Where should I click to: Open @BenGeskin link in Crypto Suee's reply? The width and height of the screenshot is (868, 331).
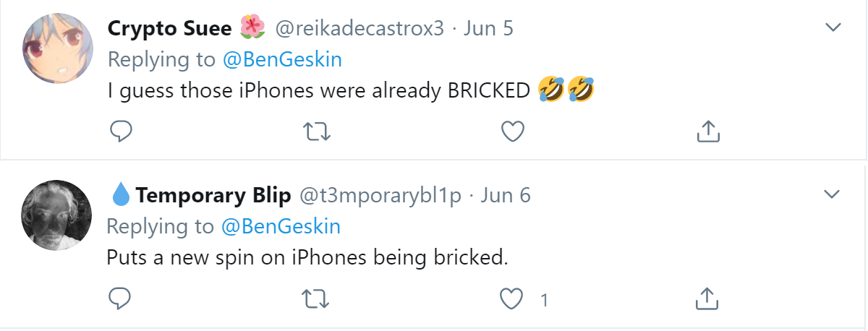282,60
